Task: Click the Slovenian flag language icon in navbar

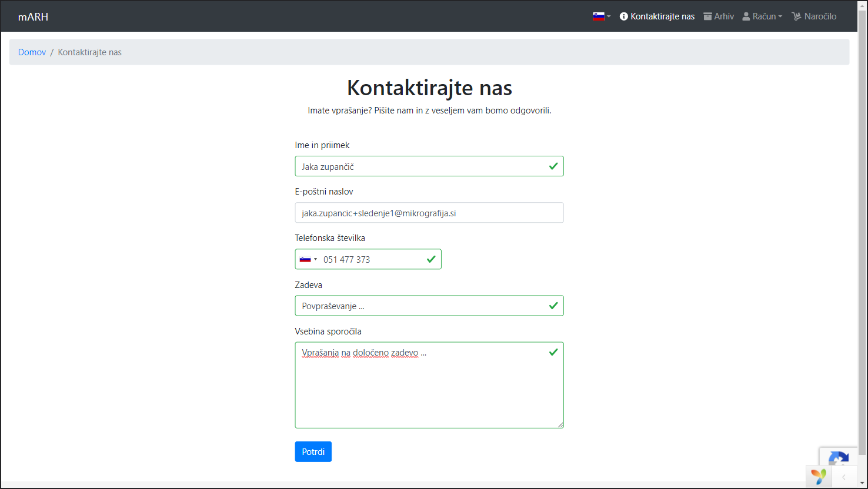Action: [598, 16]
